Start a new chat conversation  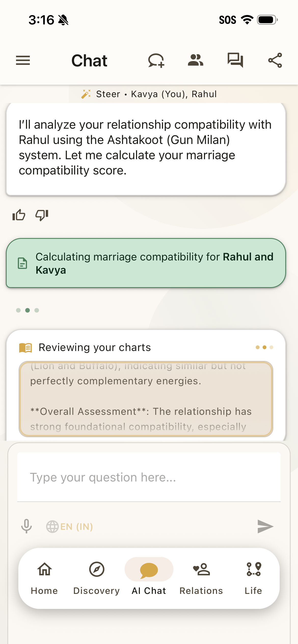click(x=156, y=61)
